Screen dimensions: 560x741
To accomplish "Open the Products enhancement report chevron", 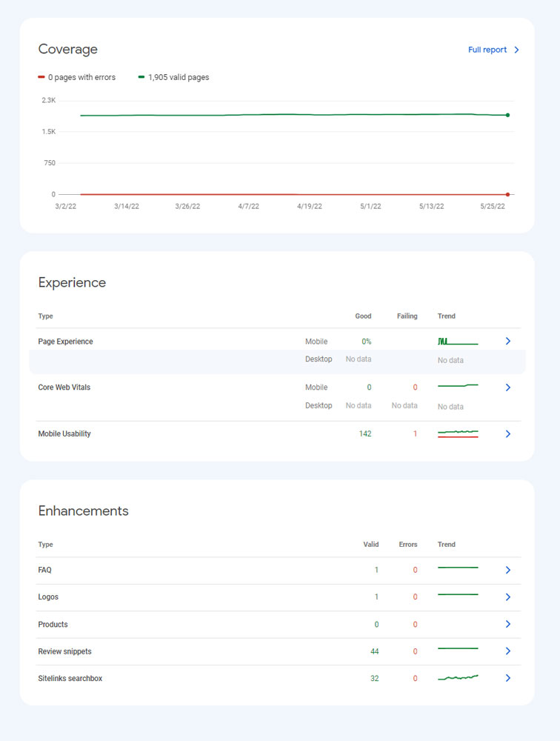I will 508,624.
